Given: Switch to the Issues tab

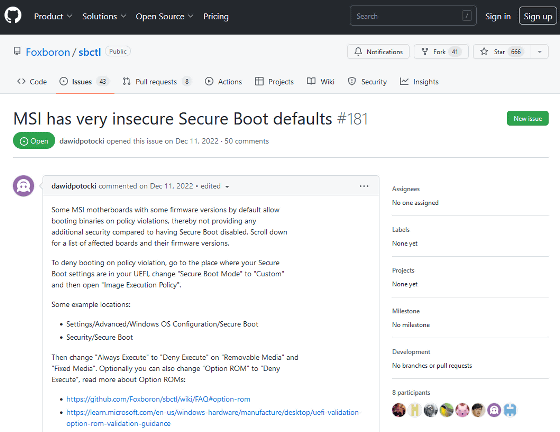Looking at the screenshot, I should coord(84,82).
